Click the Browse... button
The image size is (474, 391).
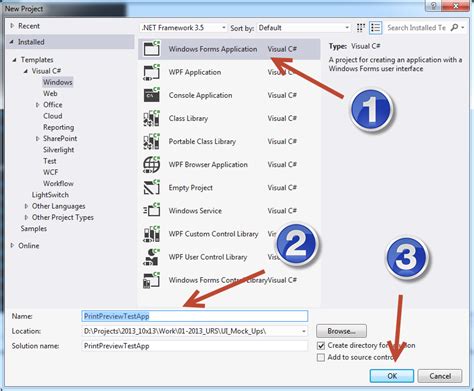[341, 331]
